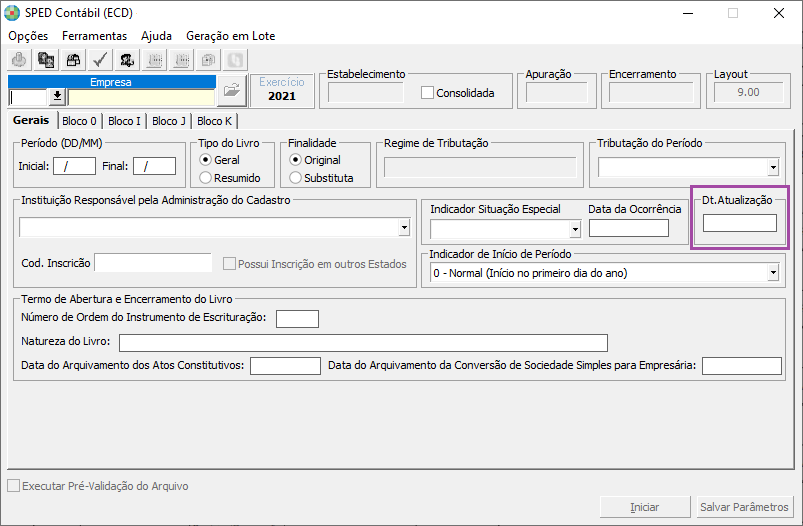Close the SPED Contábil window
803x526 pixels.
coord(779,13)
